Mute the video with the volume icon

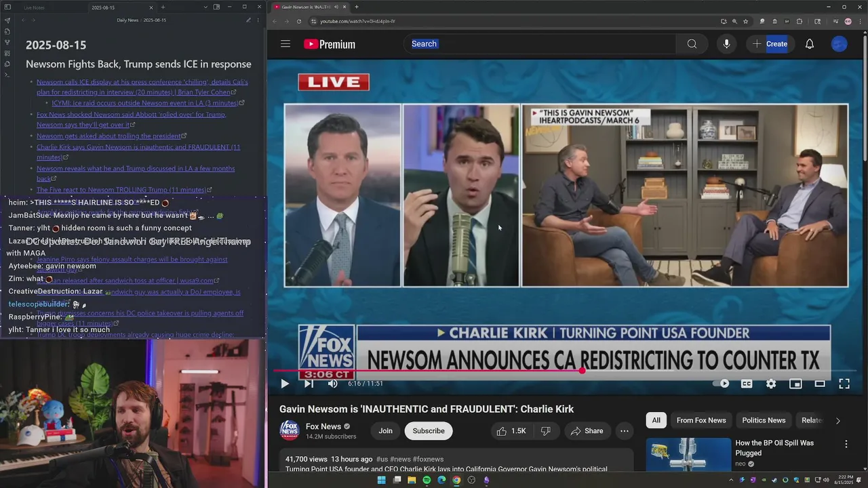[332, 384]
